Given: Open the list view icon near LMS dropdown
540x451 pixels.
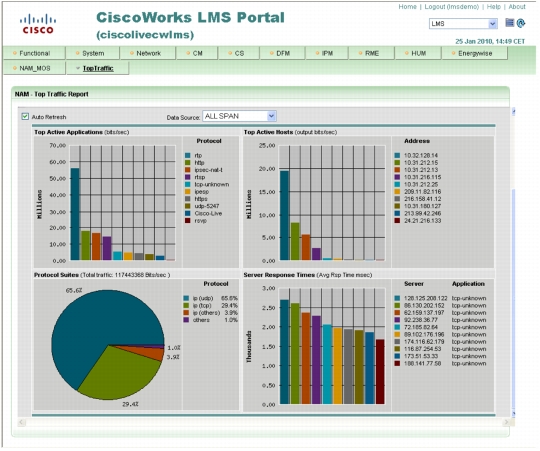Looking at the screenshot, I should 509,23.
